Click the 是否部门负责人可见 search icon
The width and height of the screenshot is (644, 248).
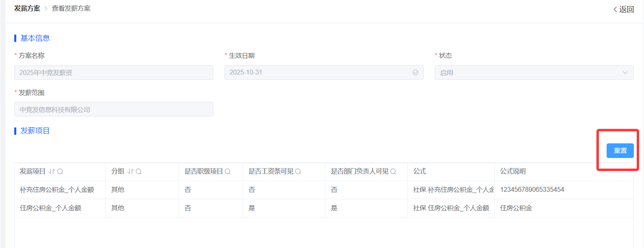[393, 171]
